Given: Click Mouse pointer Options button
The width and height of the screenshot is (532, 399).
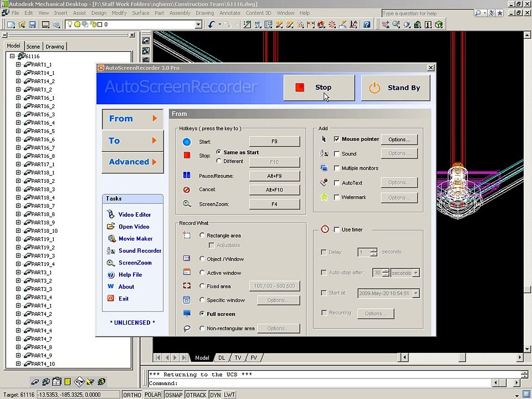Looking at the screenshot, I should (x=399, y=140).
